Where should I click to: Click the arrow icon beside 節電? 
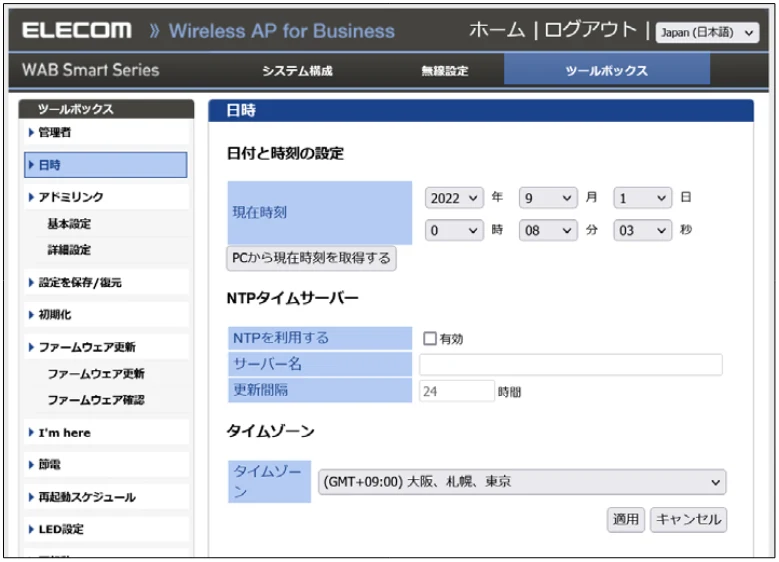31,465
